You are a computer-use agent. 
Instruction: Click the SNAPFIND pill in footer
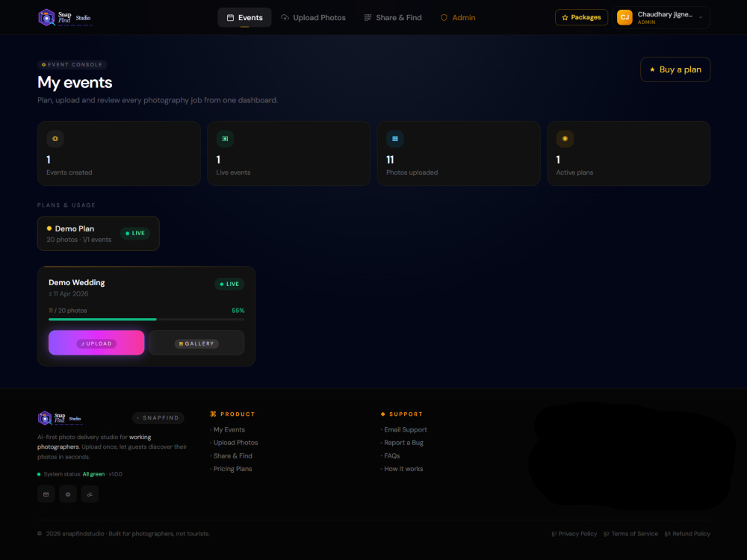[158, 417]
